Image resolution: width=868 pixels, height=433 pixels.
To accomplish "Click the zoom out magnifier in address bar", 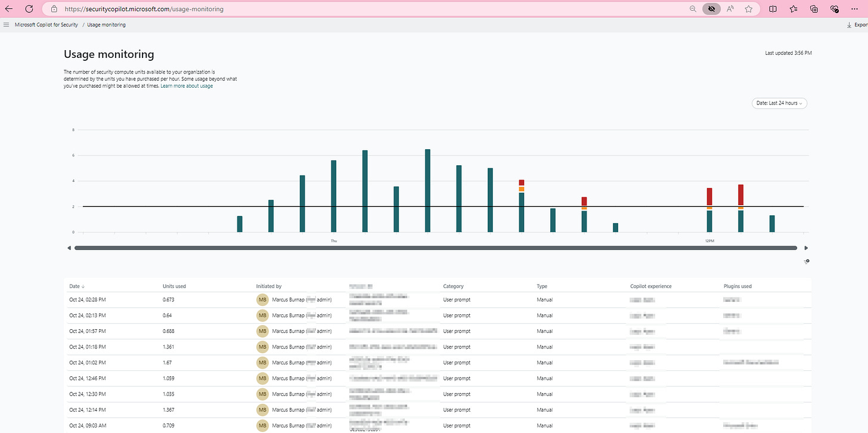I will (693, 9).
